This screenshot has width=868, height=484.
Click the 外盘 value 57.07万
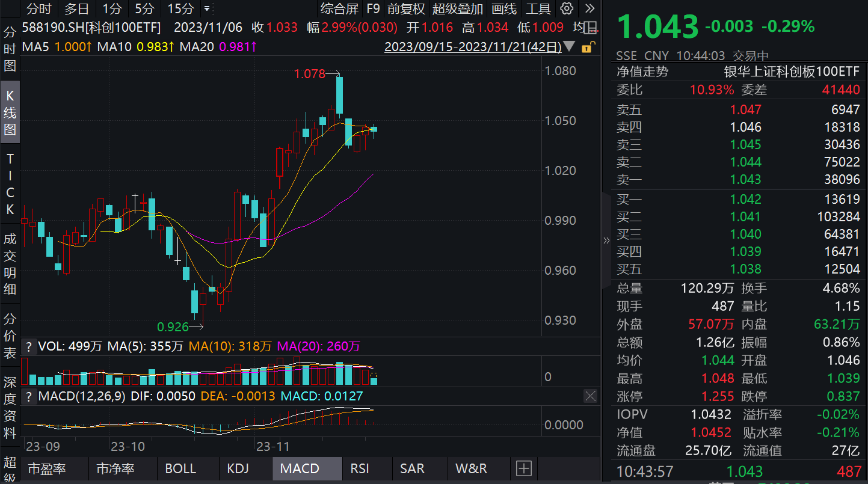[711, 324]
